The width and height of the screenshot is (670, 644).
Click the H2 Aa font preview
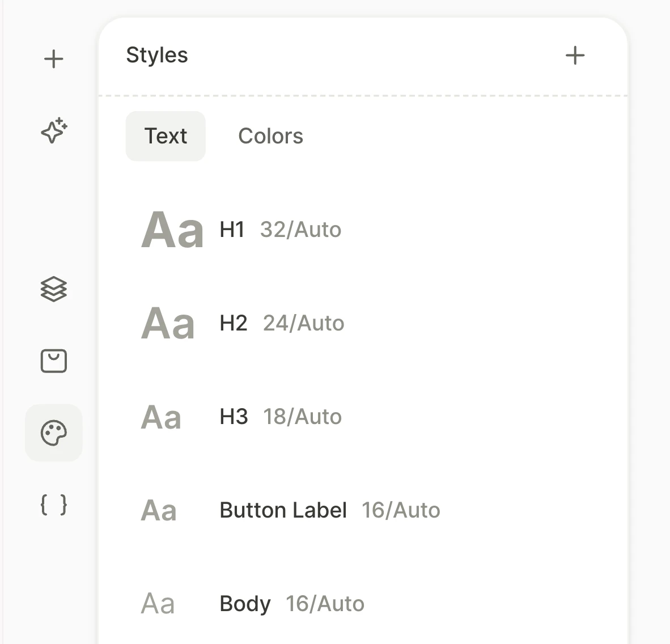point(168,324)
